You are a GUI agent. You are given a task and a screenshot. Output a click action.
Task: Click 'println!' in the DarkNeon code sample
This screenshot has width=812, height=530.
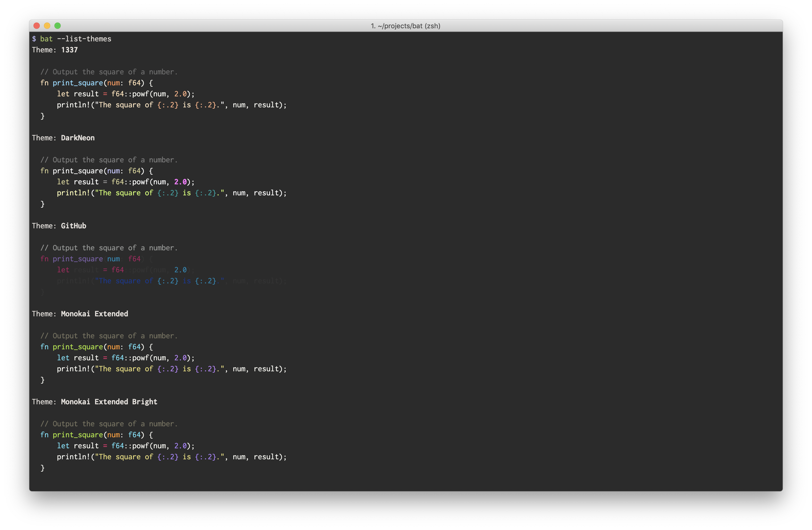[73, 193]
